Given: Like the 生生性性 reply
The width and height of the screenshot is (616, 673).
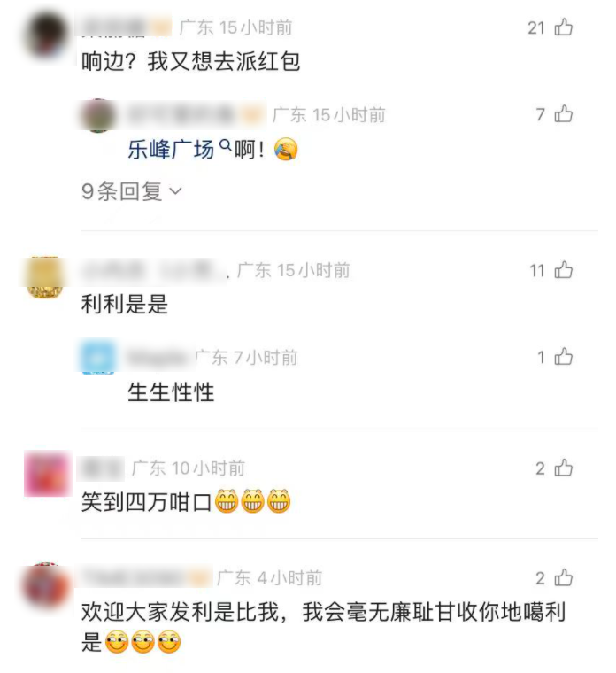Looking at the screenshot, I should tap(563, 357).
